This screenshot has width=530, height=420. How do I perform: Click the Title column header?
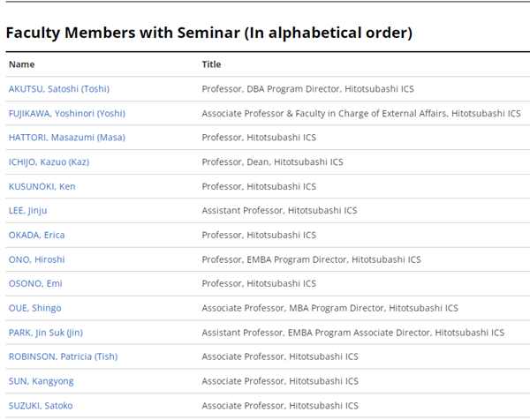click(212, 64)
